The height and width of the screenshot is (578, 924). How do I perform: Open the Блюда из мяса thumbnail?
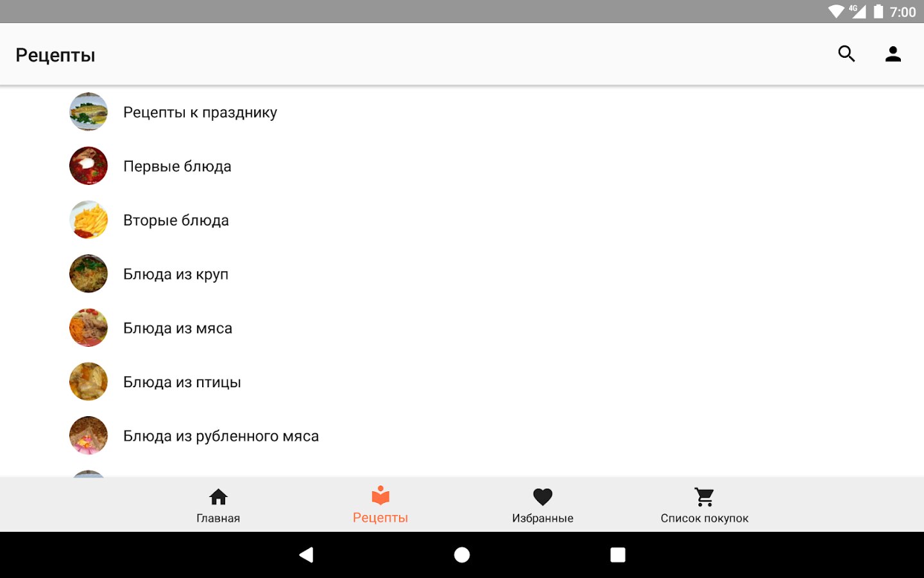coord(89,328)
